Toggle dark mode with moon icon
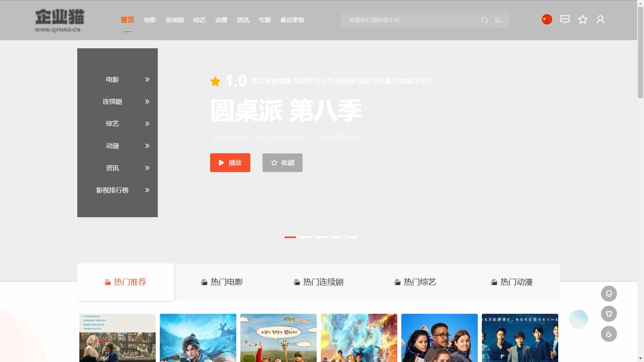Screen dimensions: 644x362 pos(609,334)
